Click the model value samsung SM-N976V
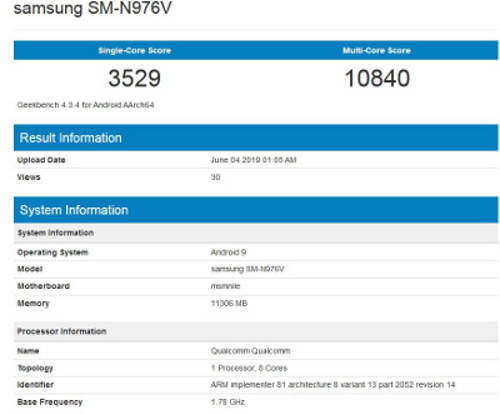 [x=247, y=269]
